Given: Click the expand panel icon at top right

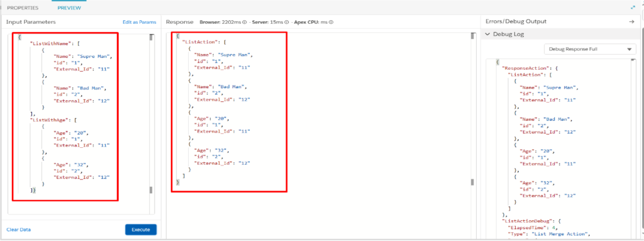Looking at the screenshot, I should [x=633, y=8].
